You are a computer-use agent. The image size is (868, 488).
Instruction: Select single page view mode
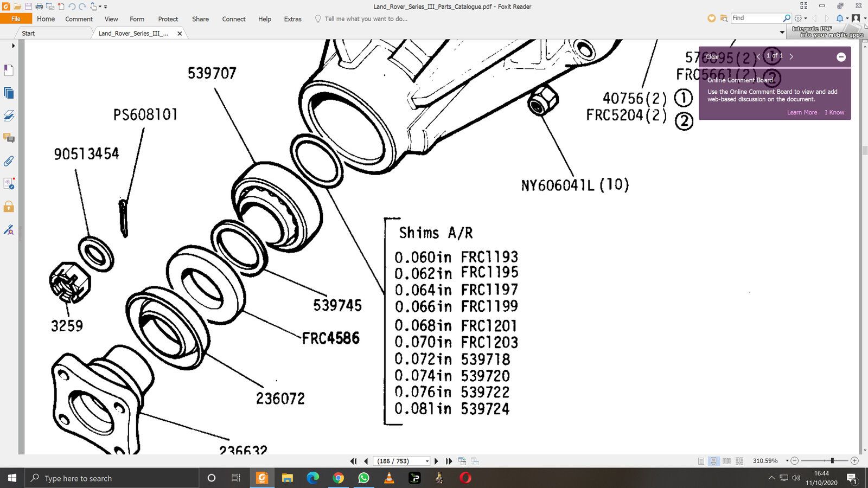click(701, 461)
